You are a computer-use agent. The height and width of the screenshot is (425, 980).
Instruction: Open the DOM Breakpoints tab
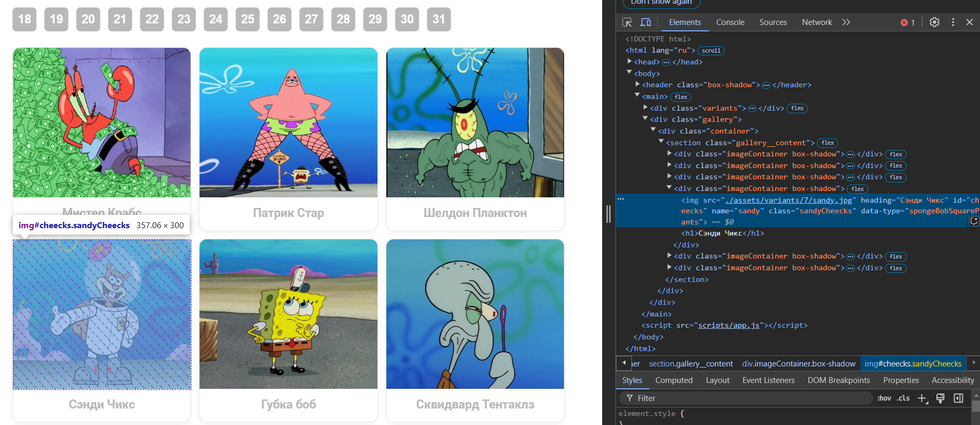[x=839, y=380]
